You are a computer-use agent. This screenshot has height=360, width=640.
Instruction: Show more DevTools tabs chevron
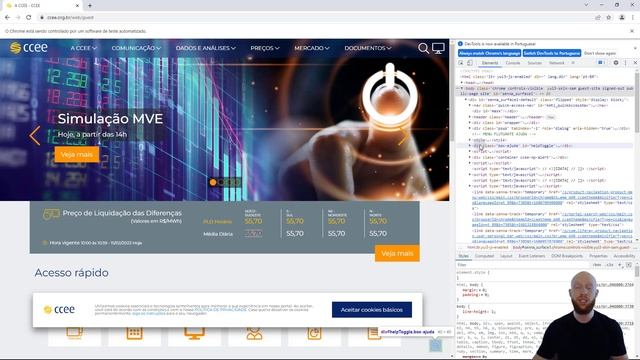coord(573,63)
